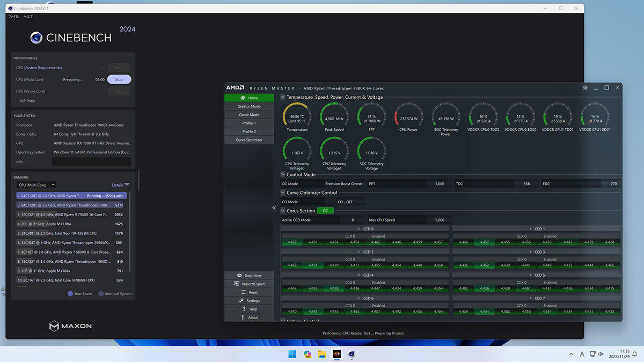
Task: Click Reset in Ryzen Master sidebar
Action: click(x=248, y=292)
